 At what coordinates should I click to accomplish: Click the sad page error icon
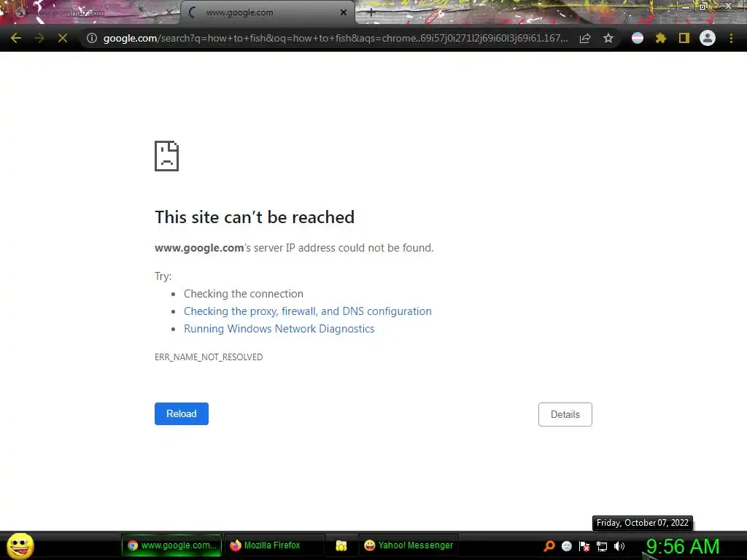click(167, 156)
